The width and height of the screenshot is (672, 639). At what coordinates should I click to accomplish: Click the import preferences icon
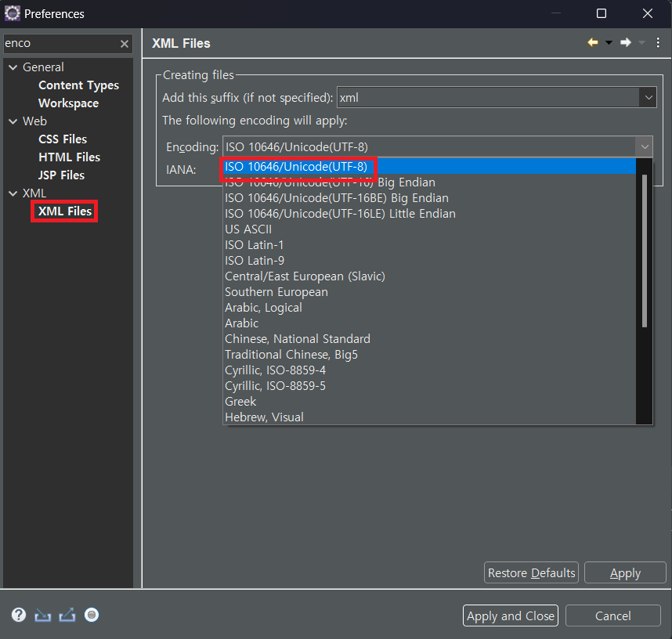click(x=43, y=616)
